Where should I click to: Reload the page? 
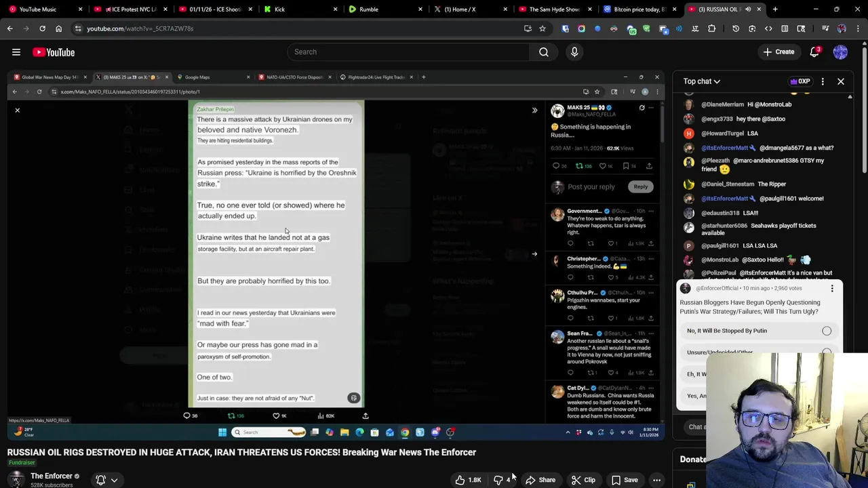pos(42,28)
